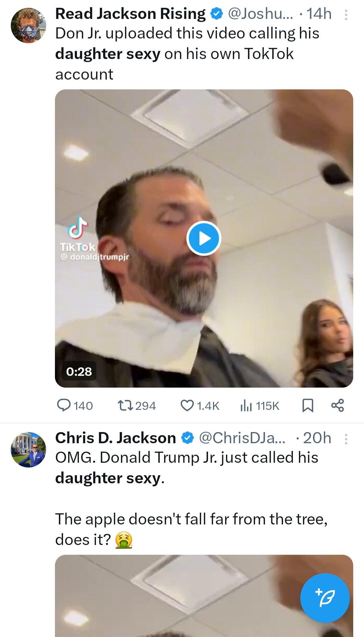Open more options for Read Jackson Rising tweet
This screenshot has width=364, height=637.
(x=346, y=15)
